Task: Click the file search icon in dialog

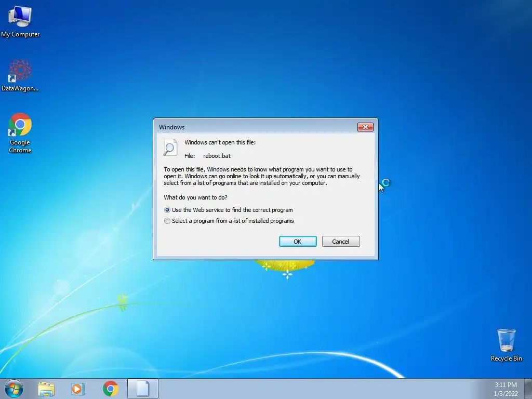Action: pos(170,147)
